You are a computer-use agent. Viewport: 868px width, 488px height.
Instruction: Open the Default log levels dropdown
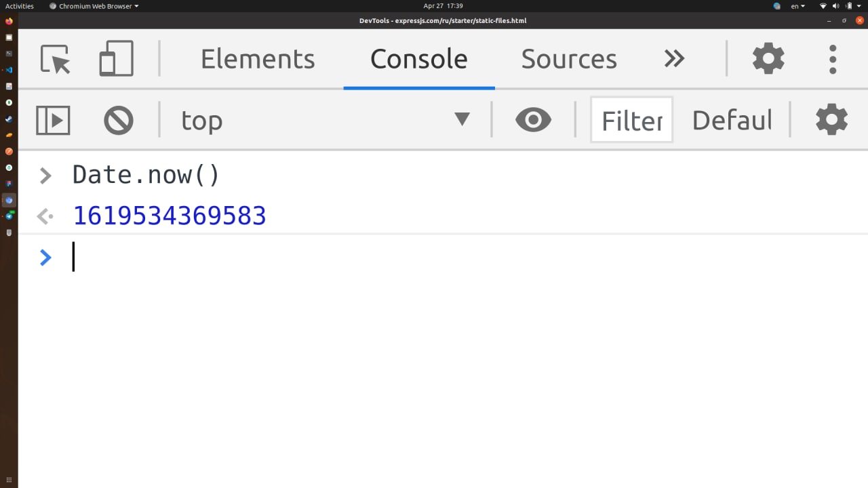pyautogui.click(x=732, y=121)
